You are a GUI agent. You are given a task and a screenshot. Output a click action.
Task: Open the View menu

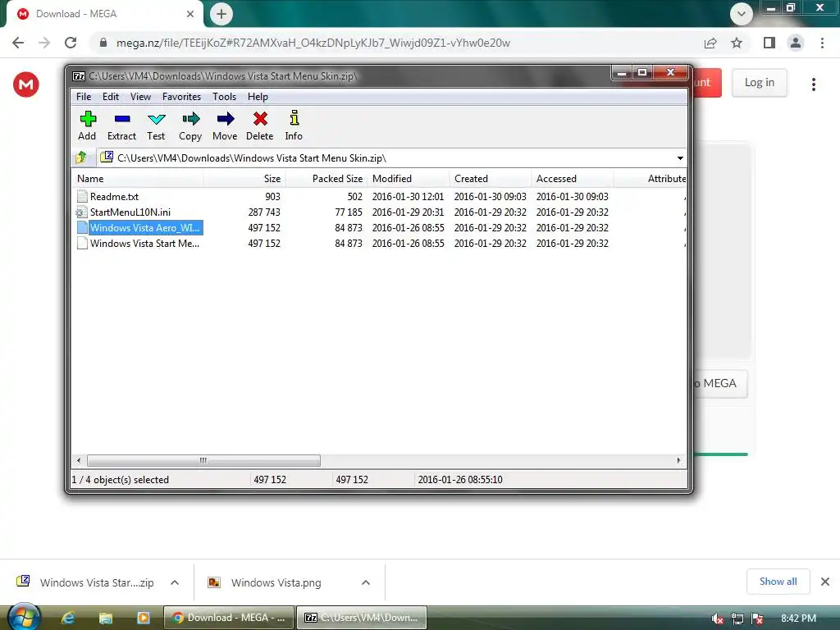[x=140, y=97]
